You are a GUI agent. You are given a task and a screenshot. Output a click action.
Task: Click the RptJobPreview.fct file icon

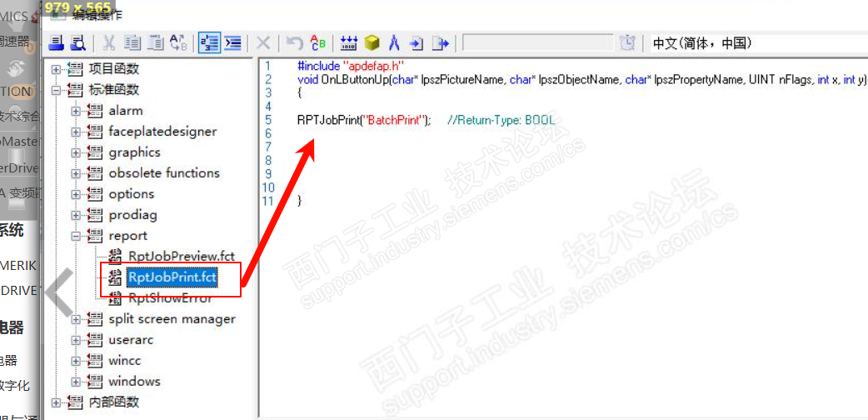[x=115, y=256]
